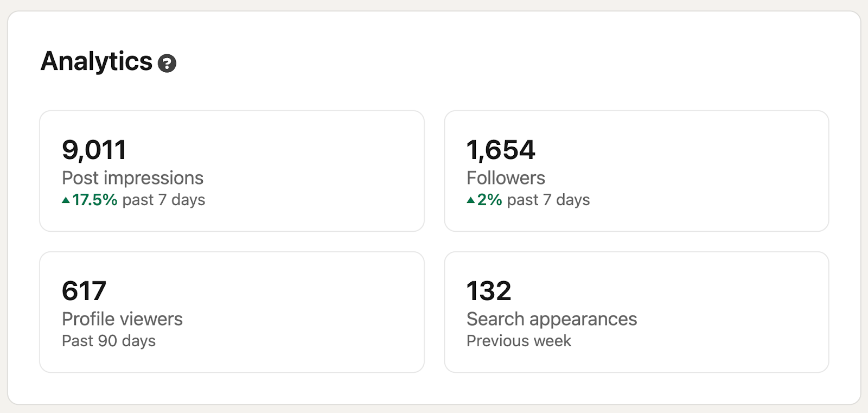Image resolution: width=868 pixels, height=413 pixels.
Task: Click the 2% past 7 days text
Action: tap(528, 200)
